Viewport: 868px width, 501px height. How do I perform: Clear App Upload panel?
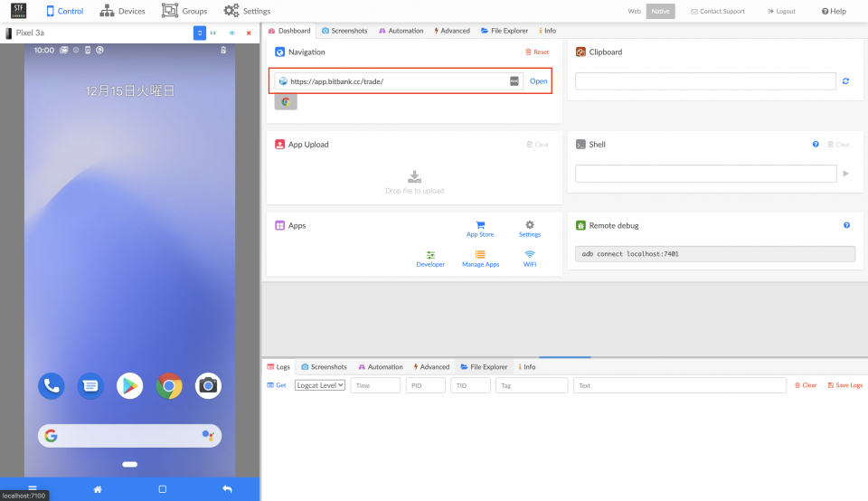pos(537,145)
